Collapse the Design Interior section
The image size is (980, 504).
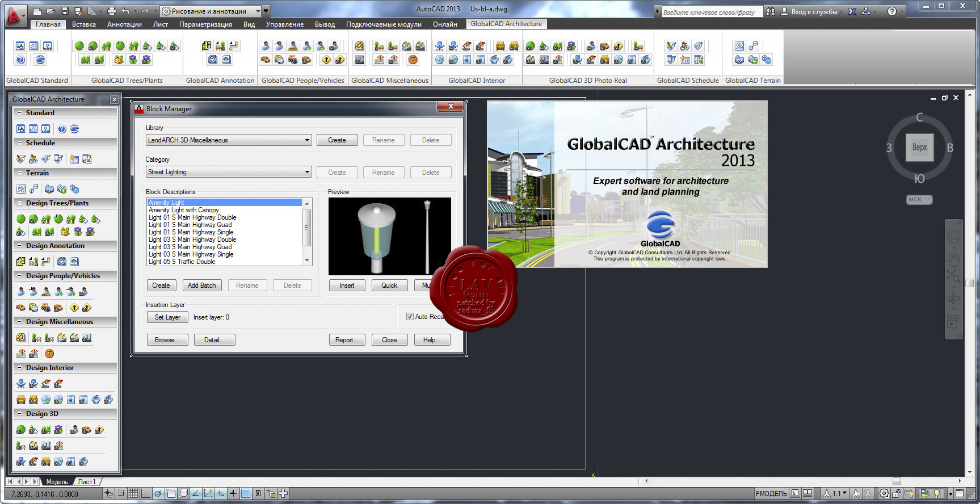click(x=19, y=368)
